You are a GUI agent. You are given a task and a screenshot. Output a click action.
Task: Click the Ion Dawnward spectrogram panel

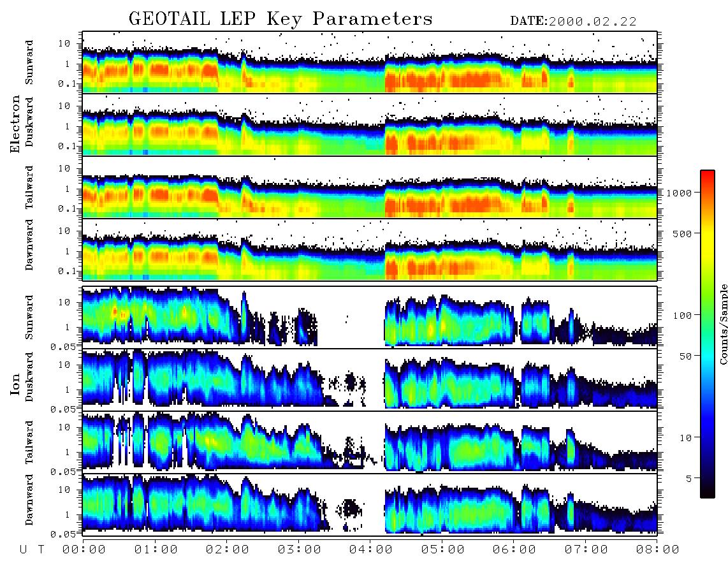click(x=370, y=504)
